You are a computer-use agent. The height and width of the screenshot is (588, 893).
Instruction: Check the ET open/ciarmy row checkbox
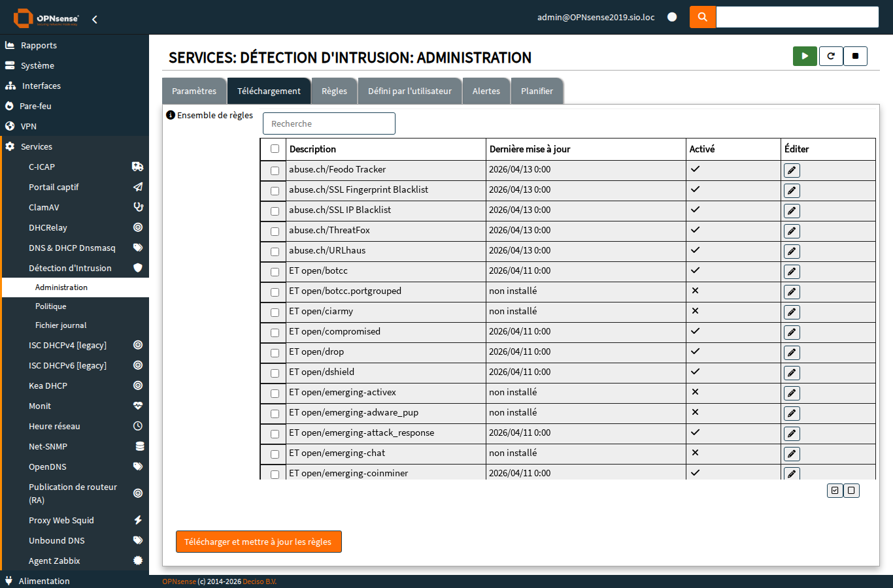(275, 312)
